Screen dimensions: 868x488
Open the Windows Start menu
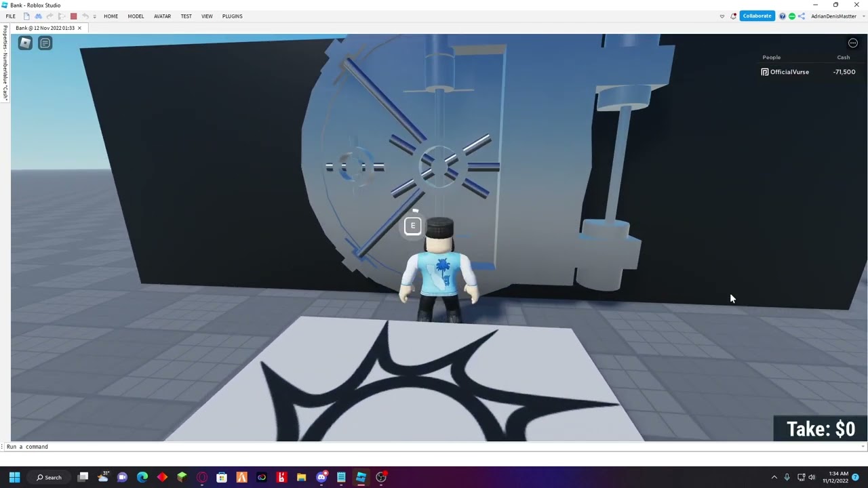[x=14, y=477]
